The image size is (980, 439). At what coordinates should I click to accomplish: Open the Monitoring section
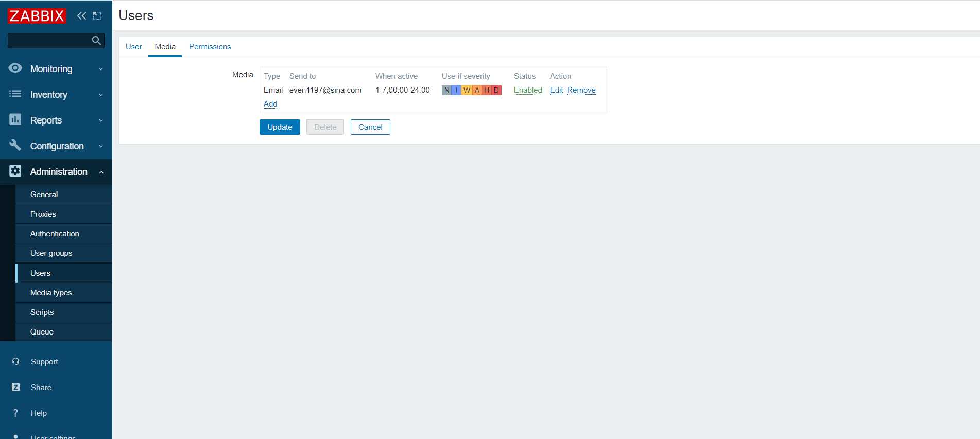pos(56,69)
